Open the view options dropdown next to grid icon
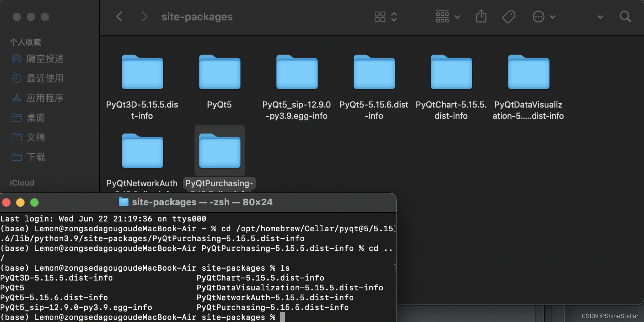This screenshot has width=644, height=322. point(395,17)
